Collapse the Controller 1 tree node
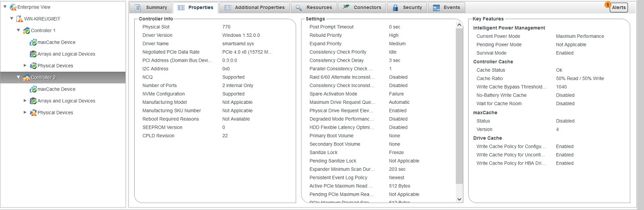Viewport: 644px width, 210px height. (19, 31)
